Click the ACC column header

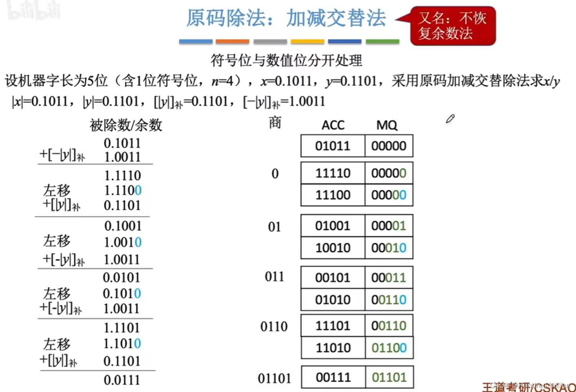point(333,125)
